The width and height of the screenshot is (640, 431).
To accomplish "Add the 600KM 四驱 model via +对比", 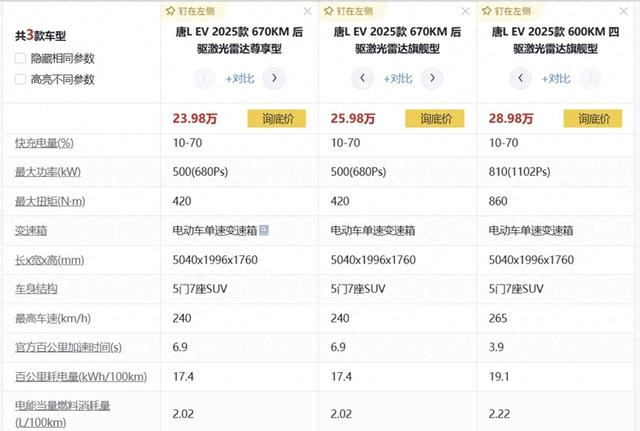I will (556, 78).
